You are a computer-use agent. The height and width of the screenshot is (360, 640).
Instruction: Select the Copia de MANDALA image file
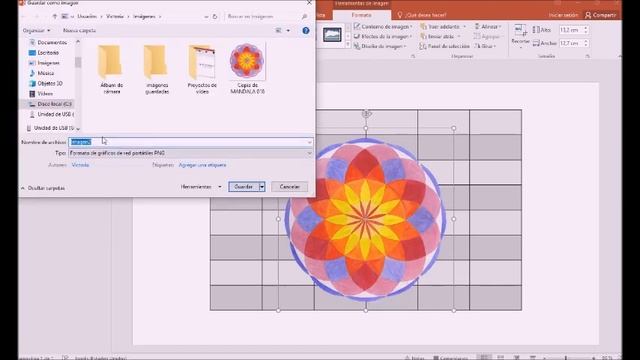click(x=247, y=69)
